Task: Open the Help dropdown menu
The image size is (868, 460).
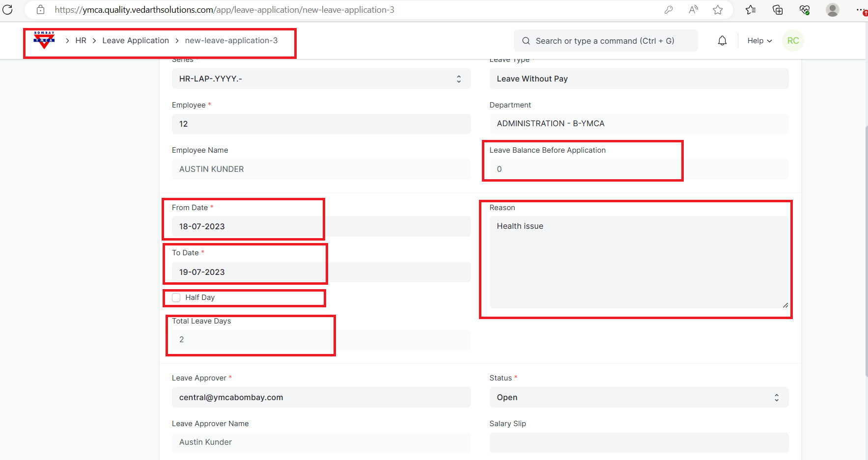Action: point(759,41)
